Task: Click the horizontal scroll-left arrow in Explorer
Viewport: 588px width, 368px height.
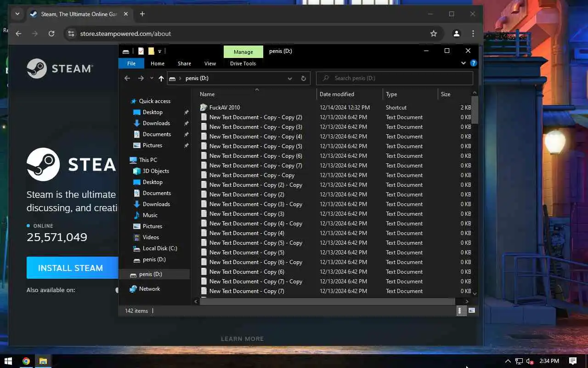Action: (197, 301)
